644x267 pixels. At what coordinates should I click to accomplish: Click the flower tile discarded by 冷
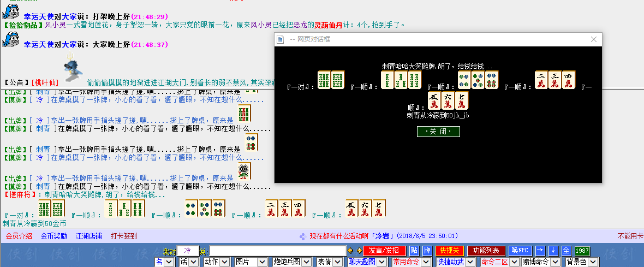coord(244,171)
